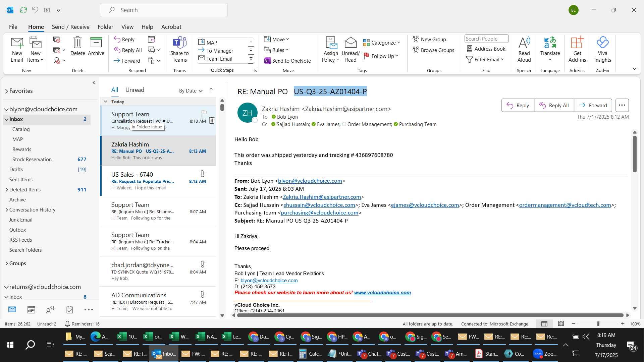
Task: Open Excel window in taskbar labeled NA...
Action: (x=207, y=337)
